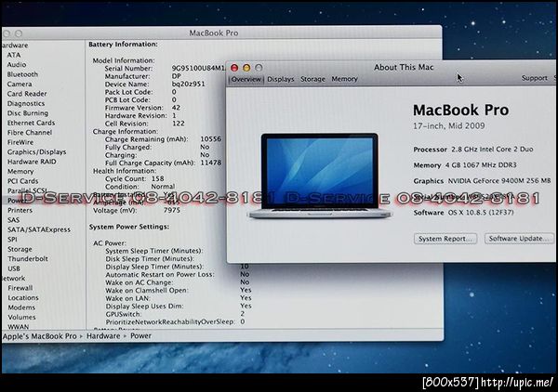Viewport: 558px width, 392px height.
Task: Click the MacBook Pro laptop image
Action: pos(319,176)
